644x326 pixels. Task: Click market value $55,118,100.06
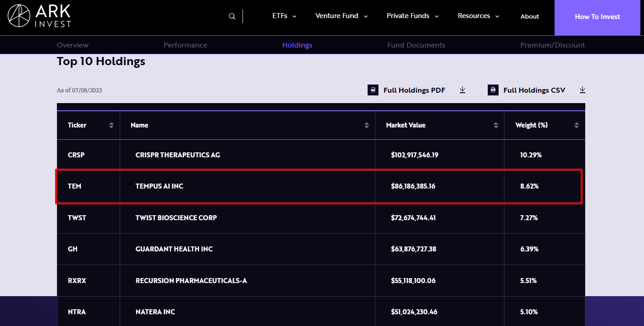pos(413,281)
